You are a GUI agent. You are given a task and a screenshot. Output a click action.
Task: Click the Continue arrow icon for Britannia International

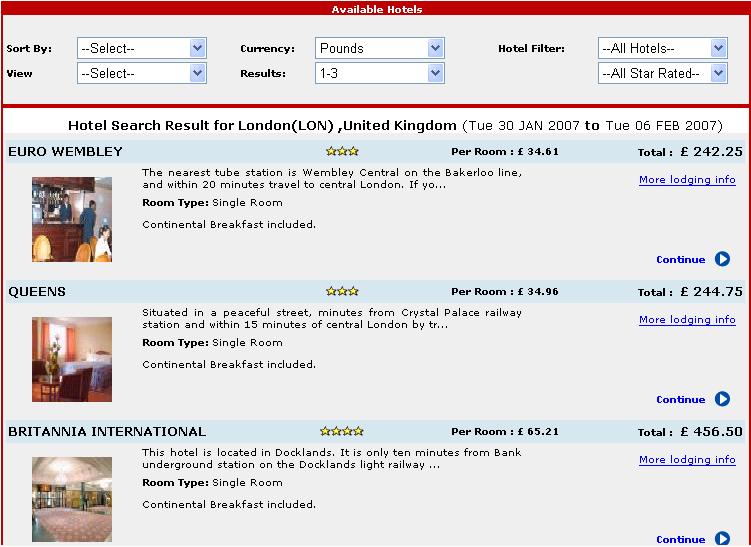pos(722,539)
